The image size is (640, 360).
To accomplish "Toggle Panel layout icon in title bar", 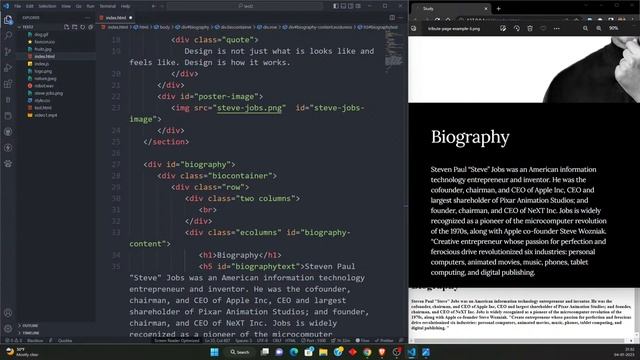I will point(343,6).
